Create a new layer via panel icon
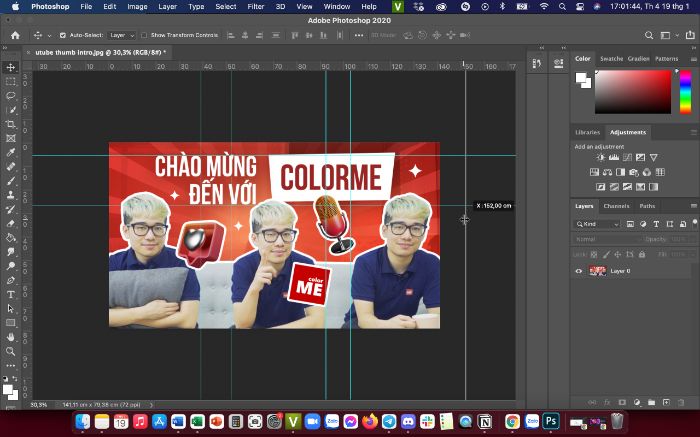This screenshot has height=437, width=700. (666, 402)
